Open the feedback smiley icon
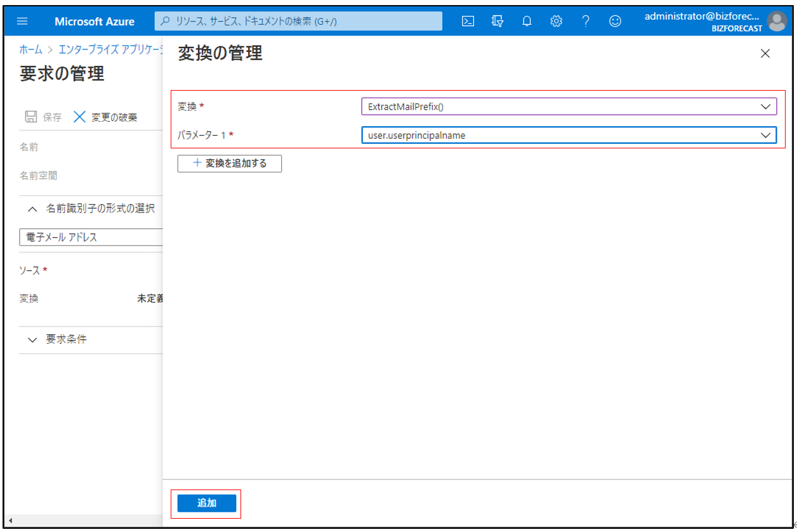Image resolution: width=797 pixels, height=532 pixels. (x=615, y=21)
